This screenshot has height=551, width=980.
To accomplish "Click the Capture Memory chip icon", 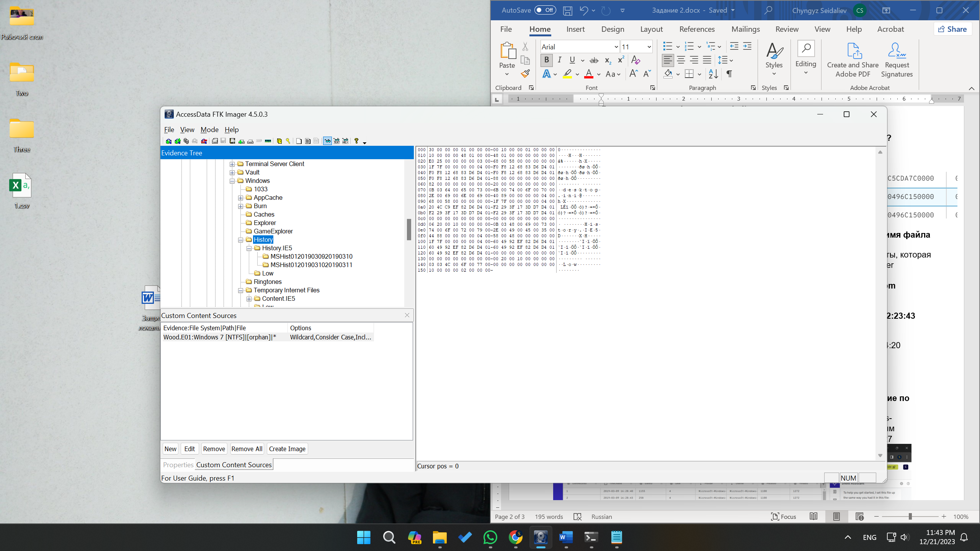I will 268,141.
